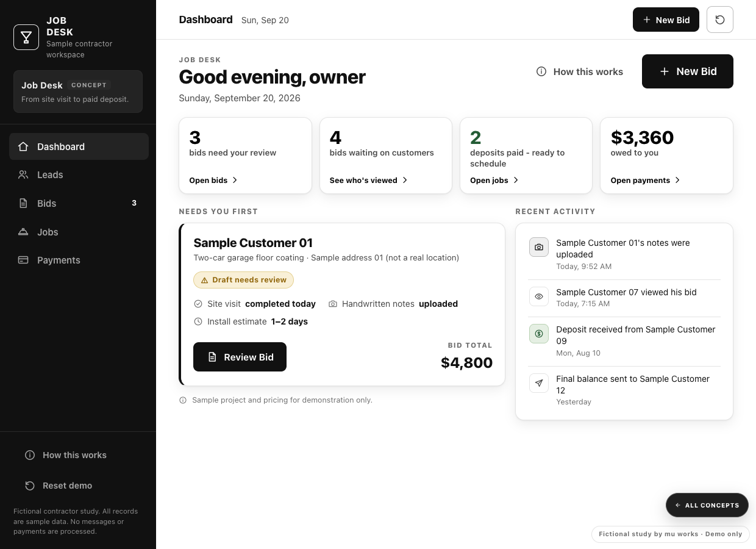Click the reset icon button in top bar
The image size is (756, 549).
coord(720,20)
